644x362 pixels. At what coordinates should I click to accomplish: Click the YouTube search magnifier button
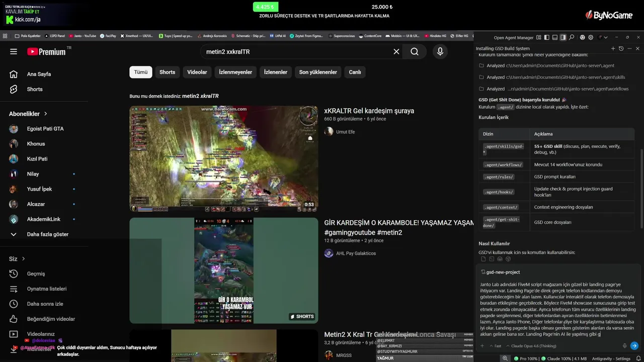tap(414, 52)
